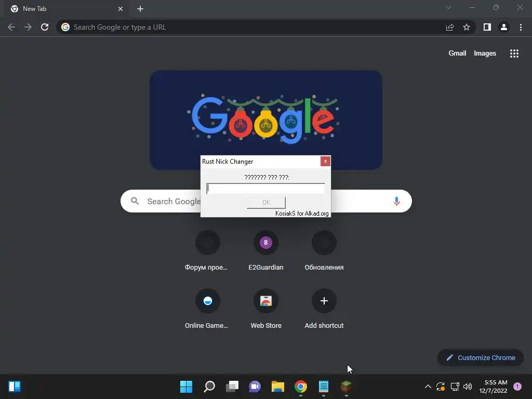Click the sync update tray icon
Image resolution: width=532 pixels, height=399 pixels.
pyautogui.click(x=441, y=387)
